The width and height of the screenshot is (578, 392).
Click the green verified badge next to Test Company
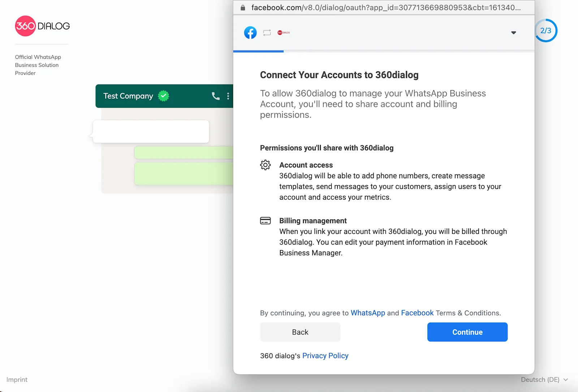164,96
